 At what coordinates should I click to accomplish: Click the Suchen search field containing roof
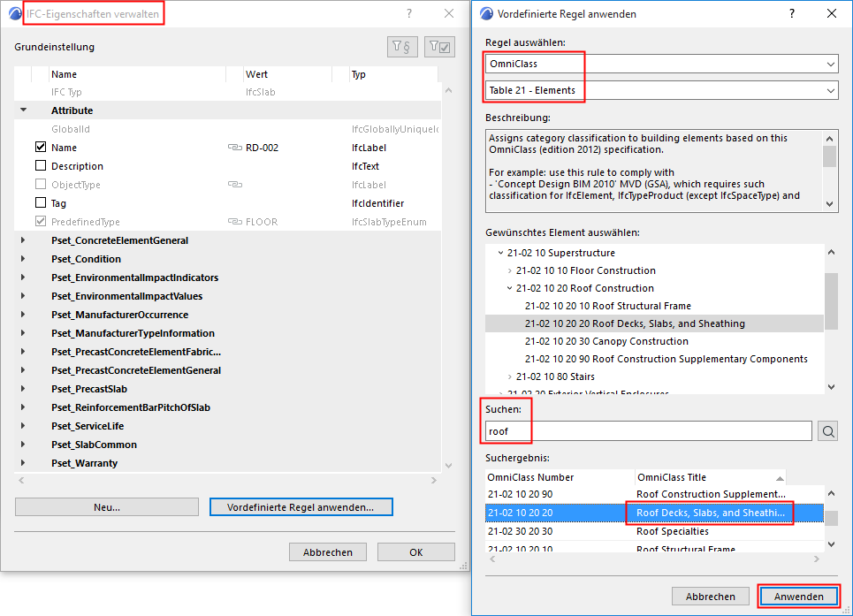click(x=649, y=431)
